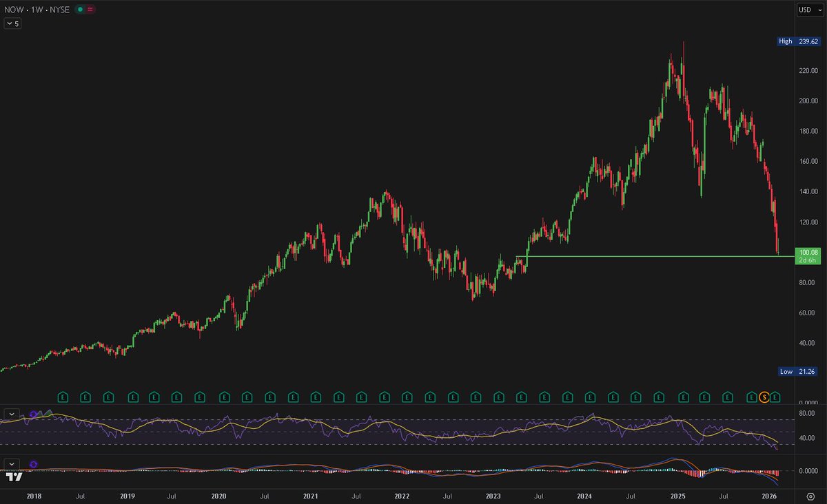827x504 pixels.
Task: Open the '5' legend dropdown under NOW
Action: tap(12, 23)
